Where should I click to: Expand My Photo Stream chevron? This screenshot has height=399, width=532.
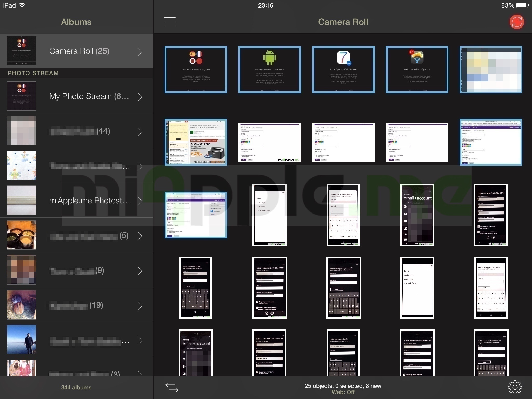(140, 97)
